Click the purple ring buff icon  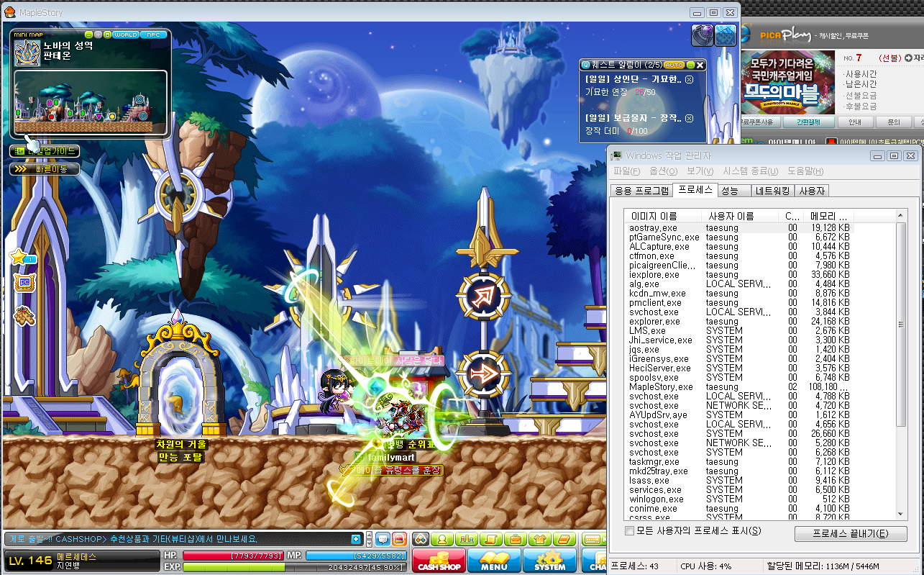[702, 35]
